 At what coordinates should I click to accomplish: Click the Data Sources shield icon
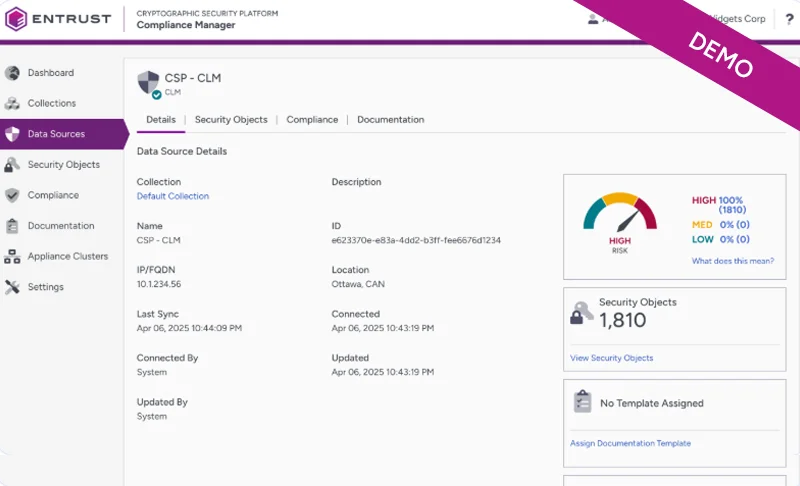[x=12, y=134]
